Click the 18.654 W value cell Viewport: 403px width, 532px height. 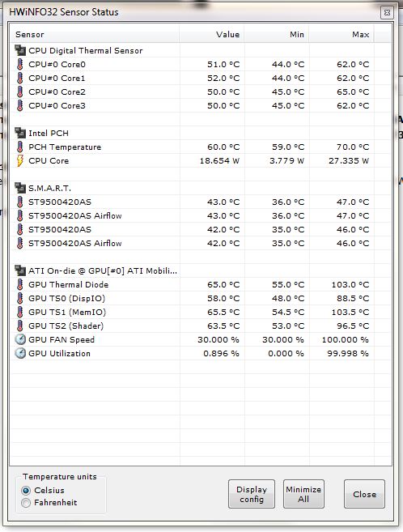(x=219, y=161)
